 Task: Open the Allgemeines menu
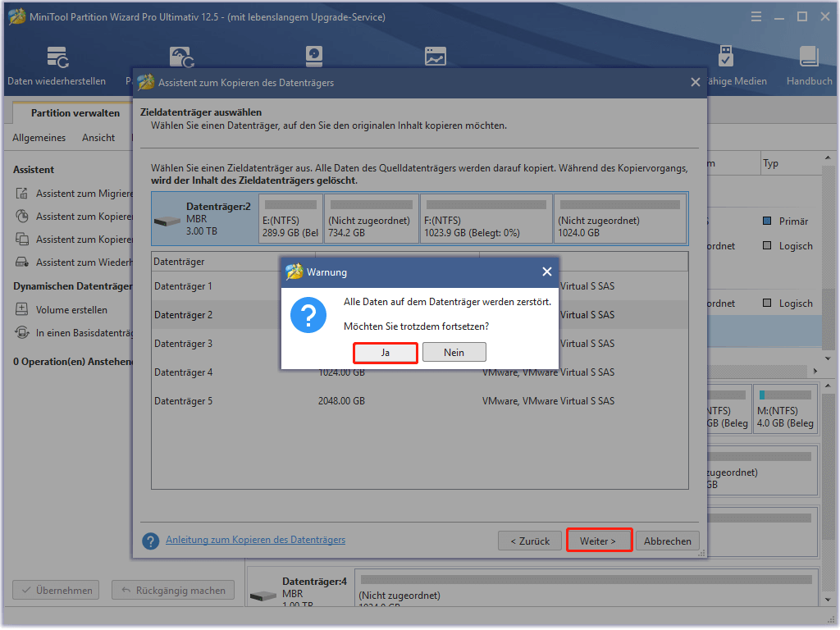[x=39, y=138]
